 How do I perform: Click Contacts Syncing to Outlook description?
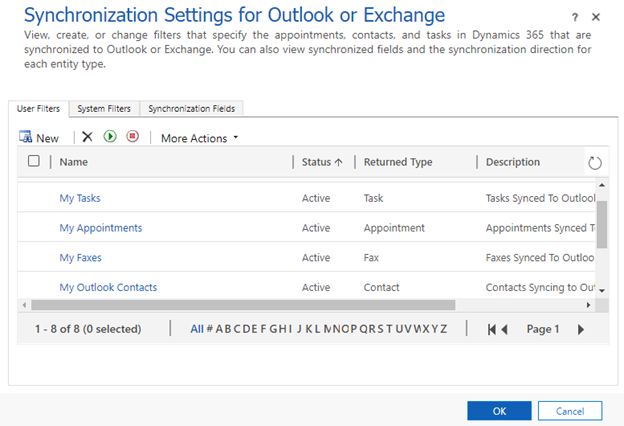click(540, 287)
